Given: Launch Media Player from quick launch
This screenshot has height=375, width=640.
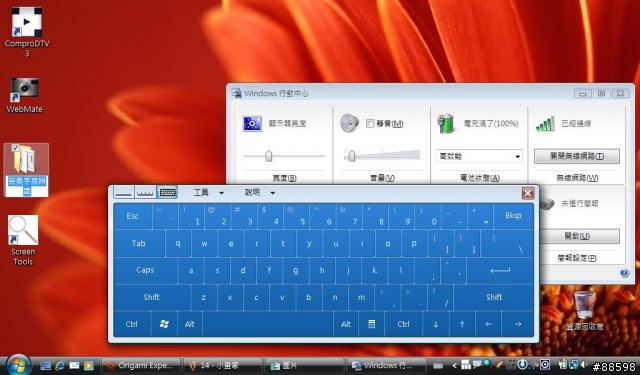Looking at the screenshot, I should point(89,366).
